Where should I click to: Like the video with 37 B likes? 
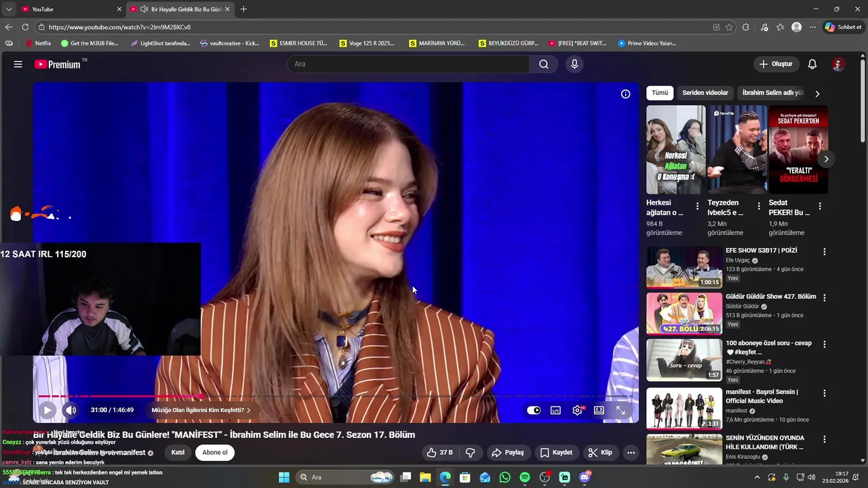click(x=439, y=453)
